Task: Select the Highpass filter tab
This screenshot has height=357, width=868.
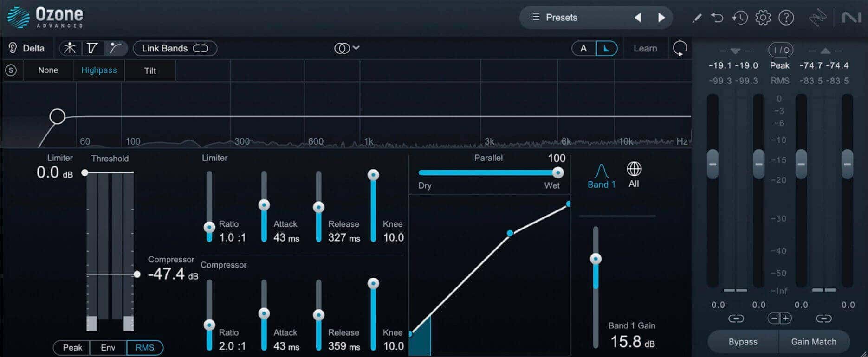Action: point(99,70)
